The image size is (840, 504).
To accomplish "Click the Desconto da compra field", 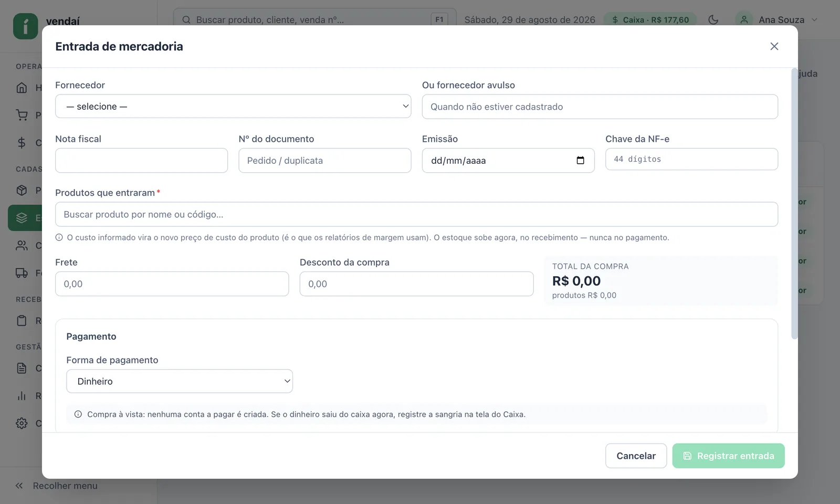I will point(416,283).
